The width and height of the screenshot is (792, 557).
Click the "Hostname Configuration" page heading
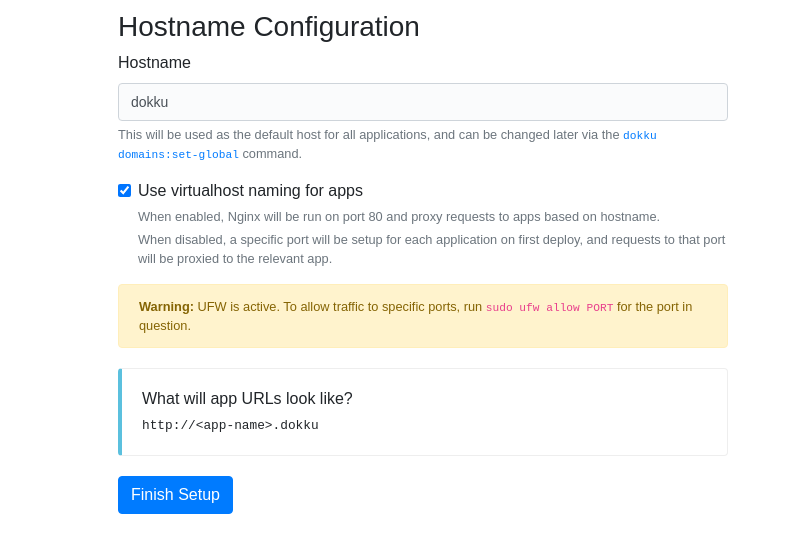(x=269, y=26)
